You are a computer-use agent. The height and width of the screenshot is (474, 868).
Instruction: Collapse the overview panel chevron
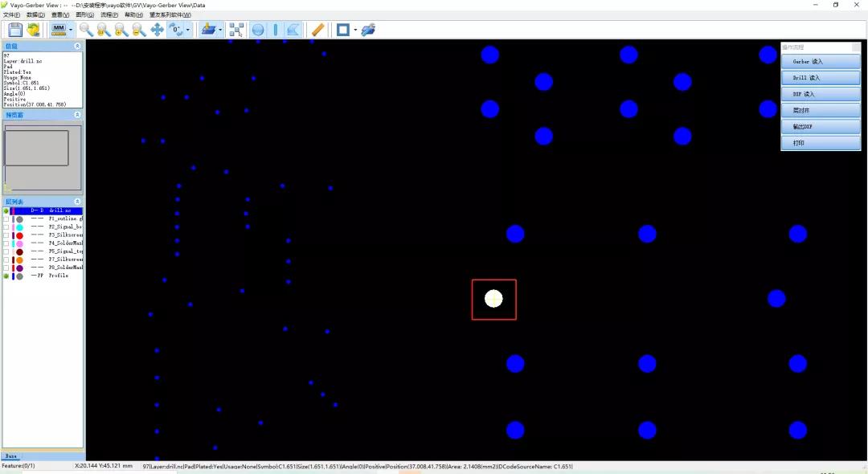(77, 115)
